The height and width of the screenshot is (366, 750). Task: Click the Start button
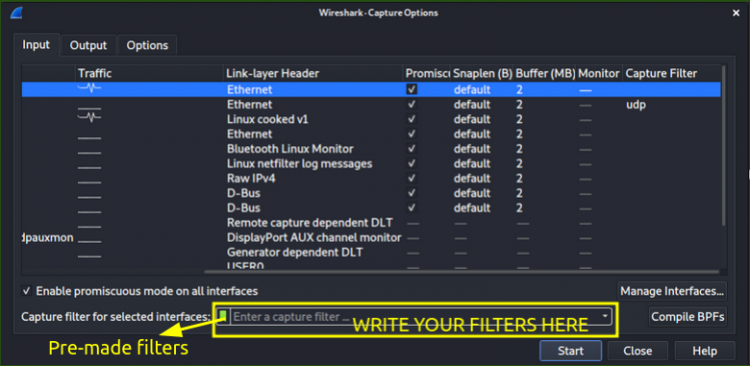[570, 351]
